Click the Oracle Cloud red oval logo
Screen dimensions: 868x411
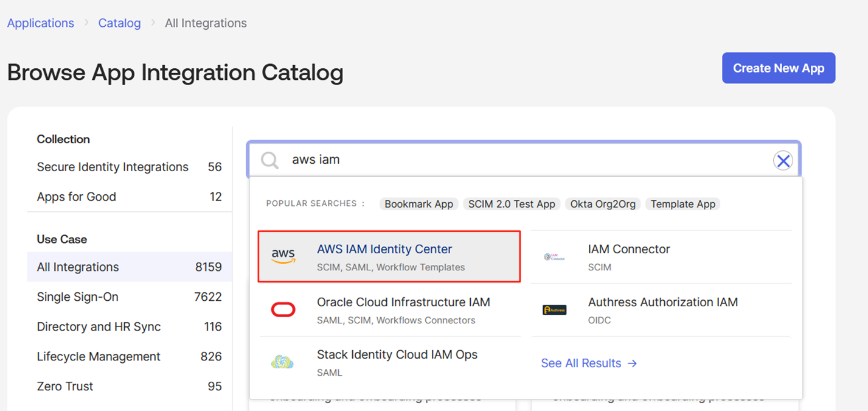click(x=283, y=310)
